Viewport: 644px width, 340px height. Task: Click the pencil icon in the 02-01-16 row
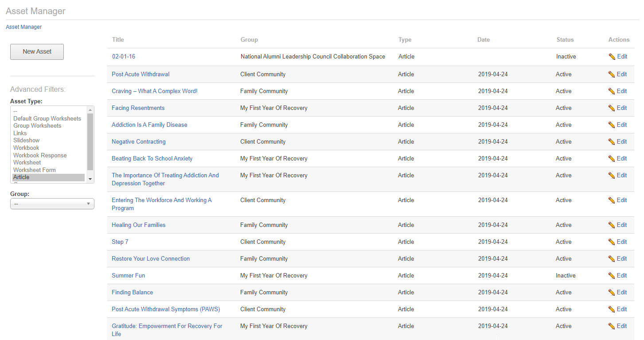612,57
